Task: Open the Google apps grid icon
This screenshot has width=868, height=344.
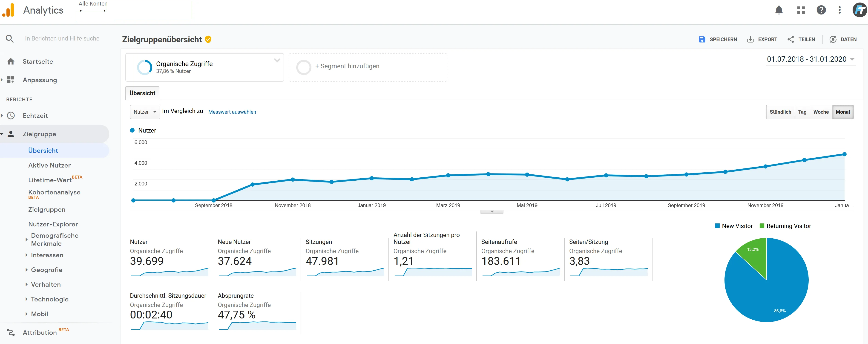Action: point(801,10)
